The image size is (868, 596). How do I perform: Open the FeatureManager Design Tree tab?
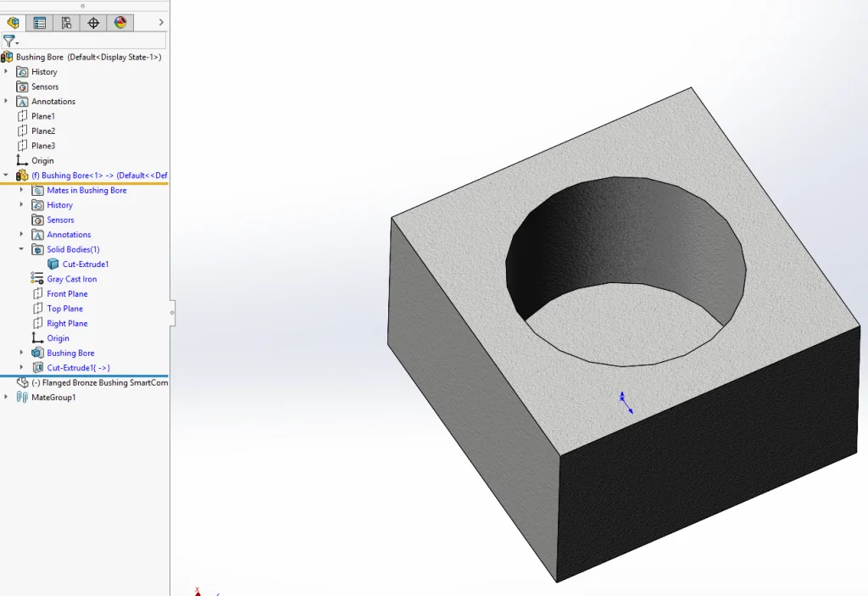pos(14,22)
